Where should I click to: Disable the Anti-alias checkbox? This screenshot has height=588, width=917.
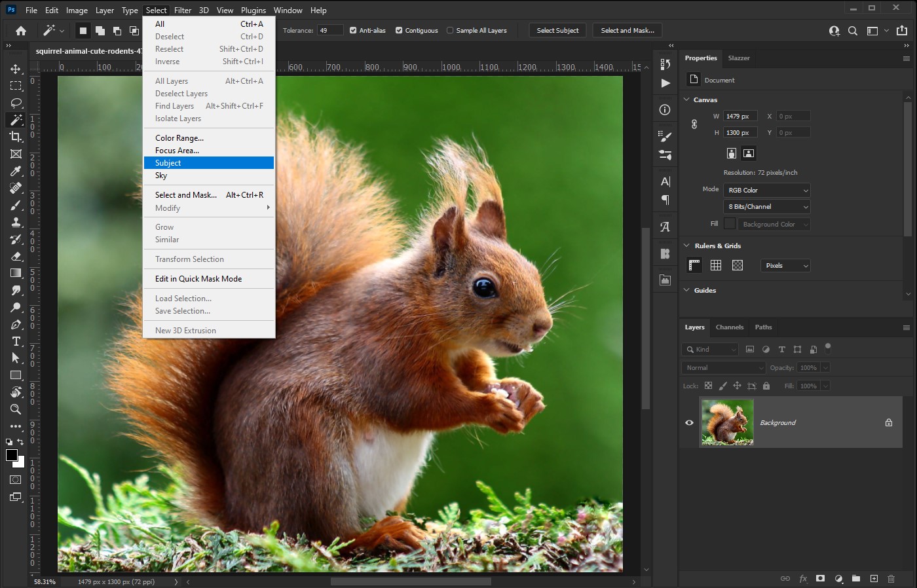tap(353, 31)
